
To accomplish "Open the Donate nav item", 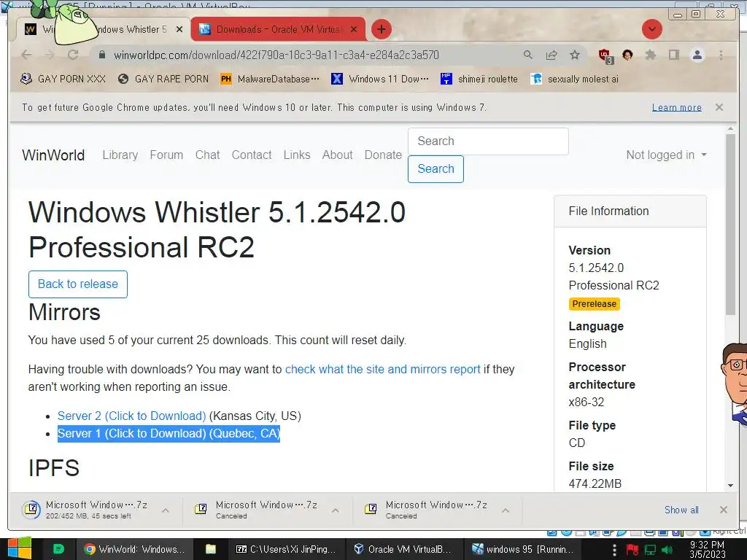I will 383,155.
